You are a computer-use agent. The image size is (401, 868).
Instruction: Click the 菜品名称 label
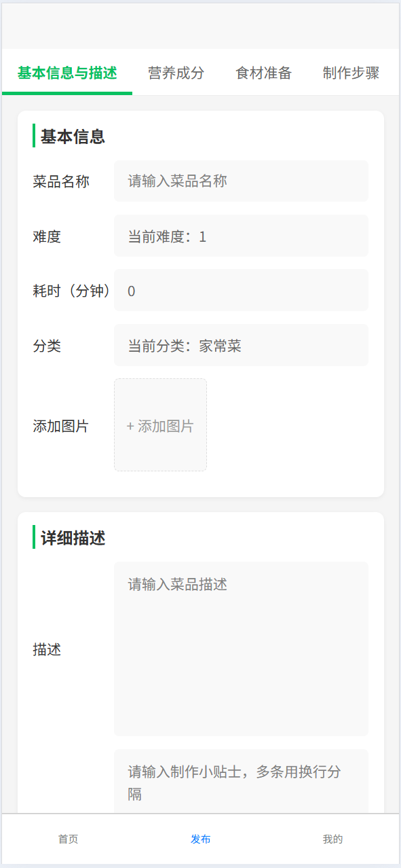coord(61,181)
